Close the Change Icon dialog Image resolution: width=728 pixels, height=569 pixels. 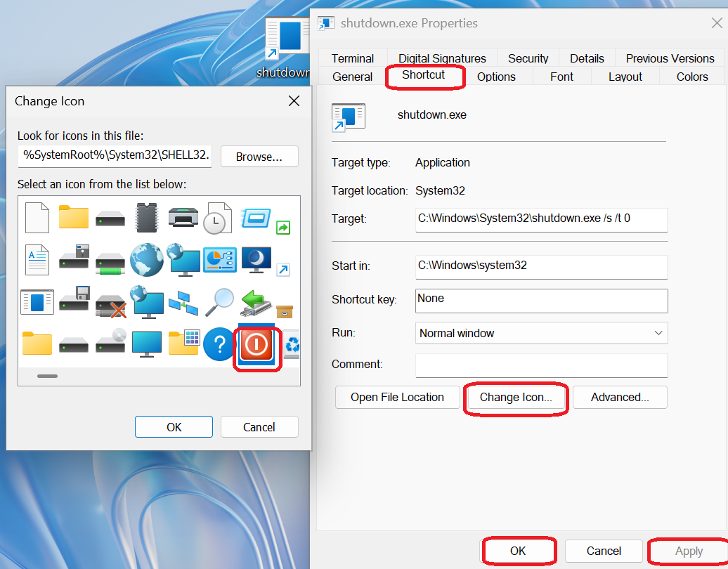[294, 100]
